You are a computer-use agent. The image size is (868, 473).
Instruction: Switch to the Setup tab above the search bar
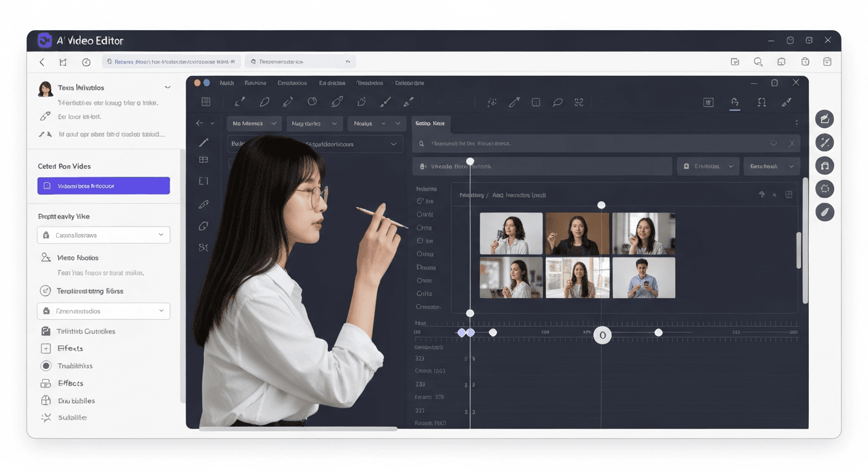point(430,123)
